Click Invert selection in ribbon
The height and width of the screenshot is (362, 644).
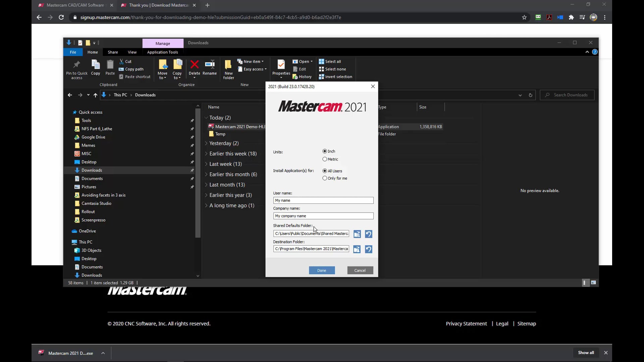(x=335, y=77)
